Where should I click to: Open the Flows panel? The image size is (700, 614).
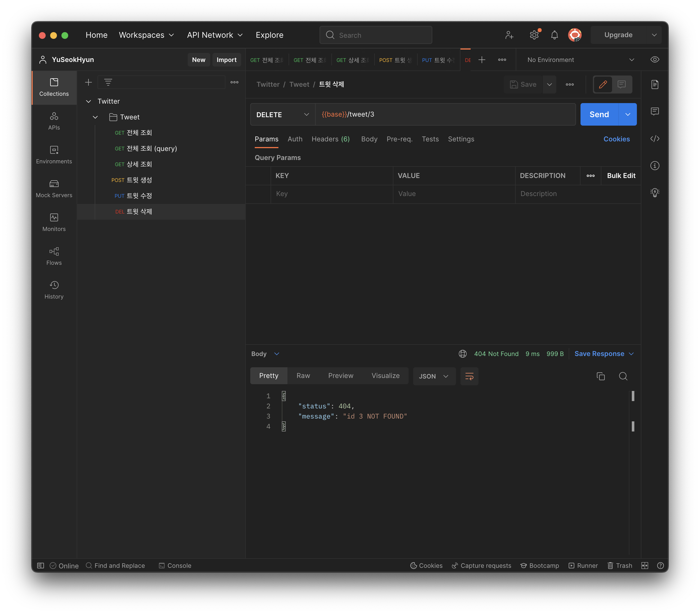coord(54,256)
